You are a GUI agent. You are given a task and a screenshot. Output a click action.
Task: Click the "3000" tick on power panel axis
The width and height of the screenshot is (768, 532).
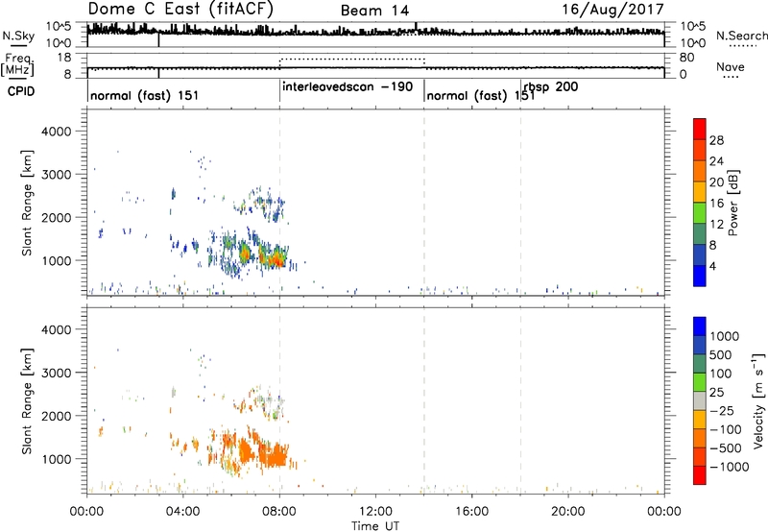[x=57, y=175]
